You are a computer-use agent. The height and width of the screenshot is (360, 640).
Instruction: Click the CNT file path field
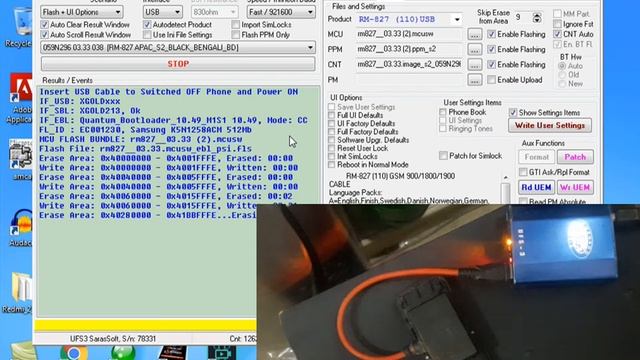(409, 64)
